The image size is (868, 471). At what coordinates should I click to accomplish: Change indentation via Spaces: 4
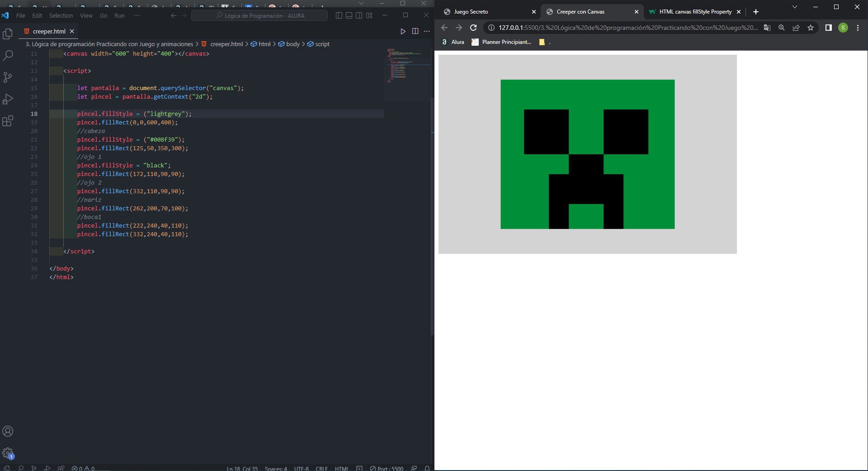point(276,468)
